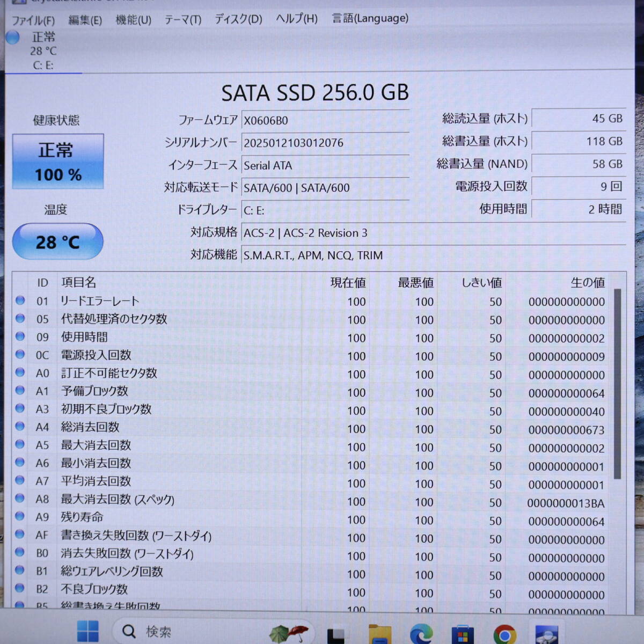This screenshot has width=644, height=644.
Task: Open File Explorer from the taskbar
Action: point(379,633)
